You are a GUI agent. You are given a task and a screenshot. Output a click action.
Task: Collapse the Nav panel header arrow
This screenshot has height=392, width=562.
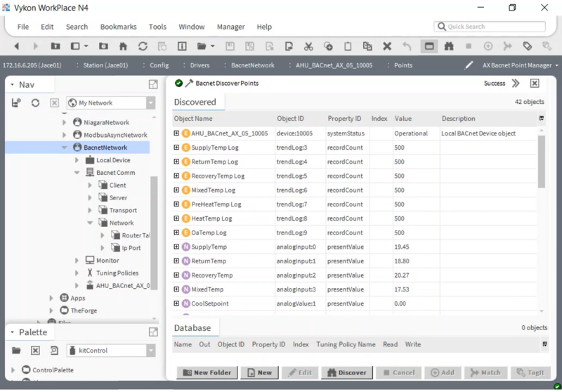tap(12, 84)
